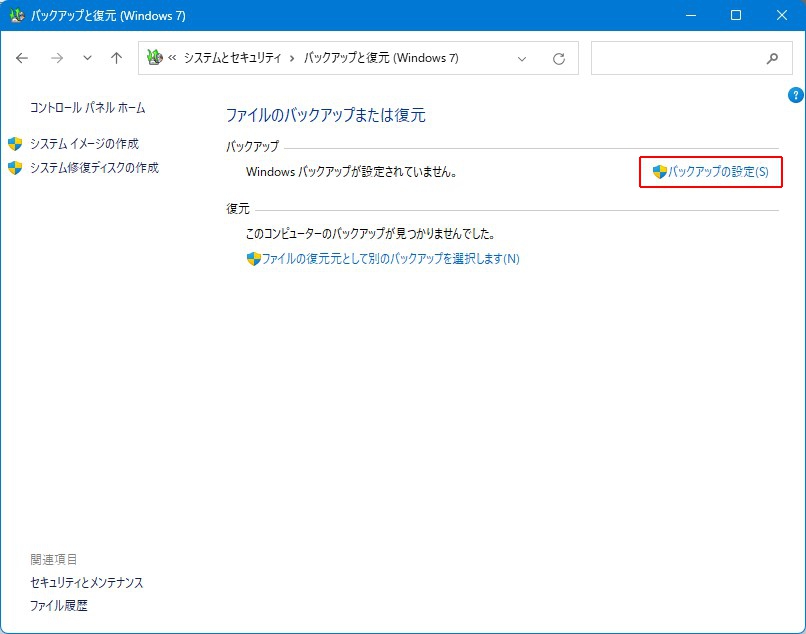Open the recent locations dropdown chevron
The image size is (806, 634).
[87, 58]
